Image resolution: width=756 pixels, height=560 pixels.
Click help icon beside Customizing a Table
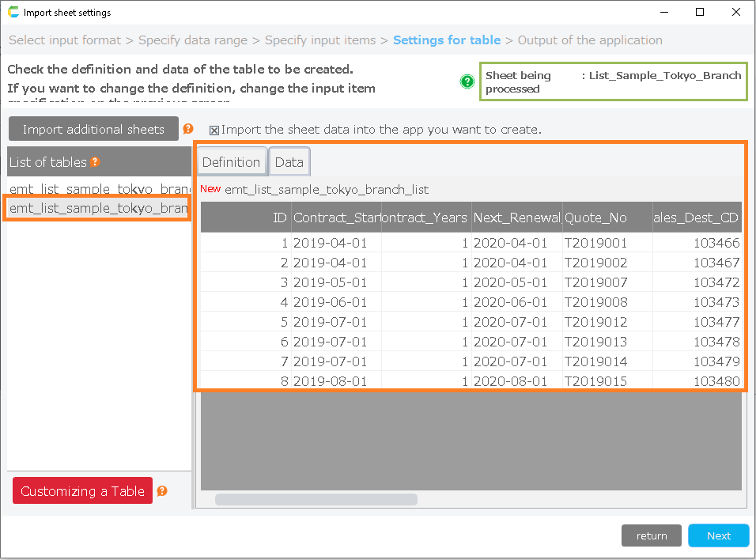click(162, 491)
